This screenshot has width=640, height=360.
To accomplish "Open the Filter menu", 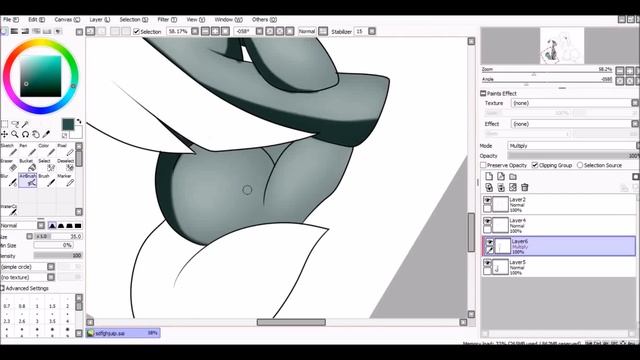I will pyautogui.click(x=167, y=20).
